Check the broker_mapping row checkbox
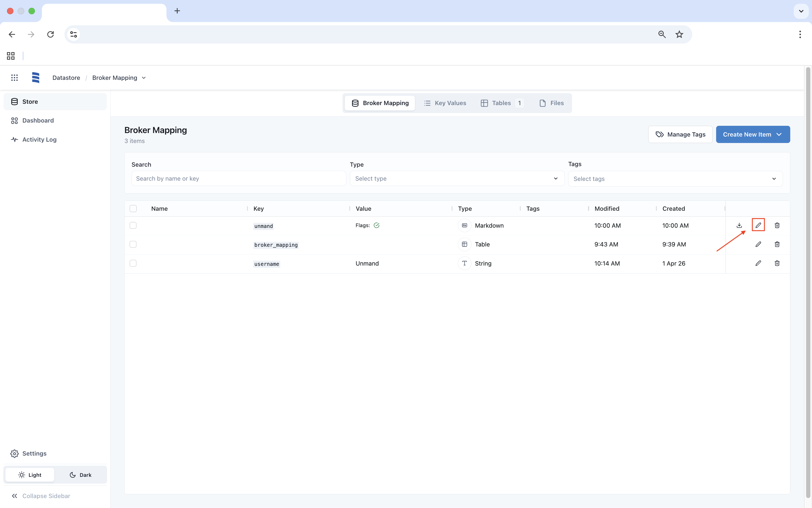812x508 pixels. point(133,244)
